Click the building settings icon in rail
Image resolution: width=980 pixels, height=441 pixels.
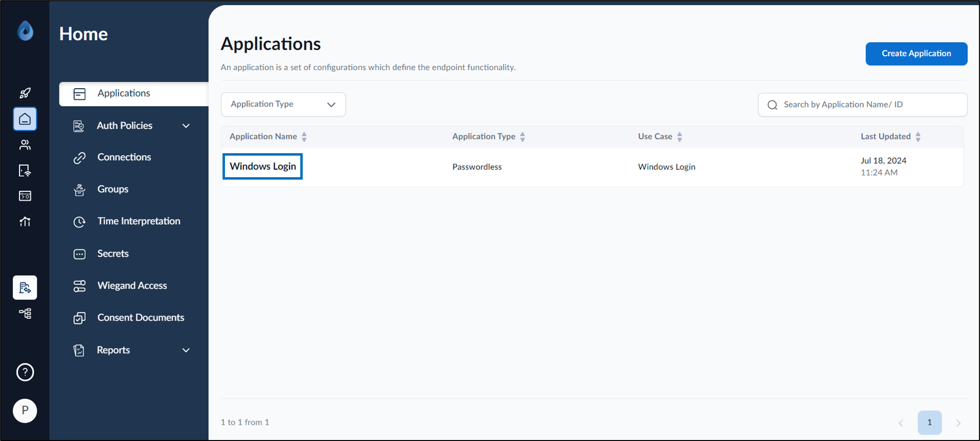pyautogui.click(x=25, y=288)
